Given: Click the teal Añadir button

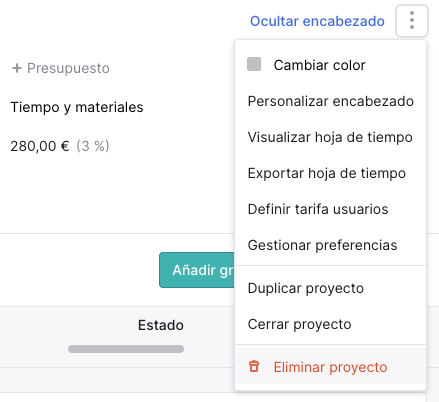Looking at the screenshot, I should (x=197, y=270).
